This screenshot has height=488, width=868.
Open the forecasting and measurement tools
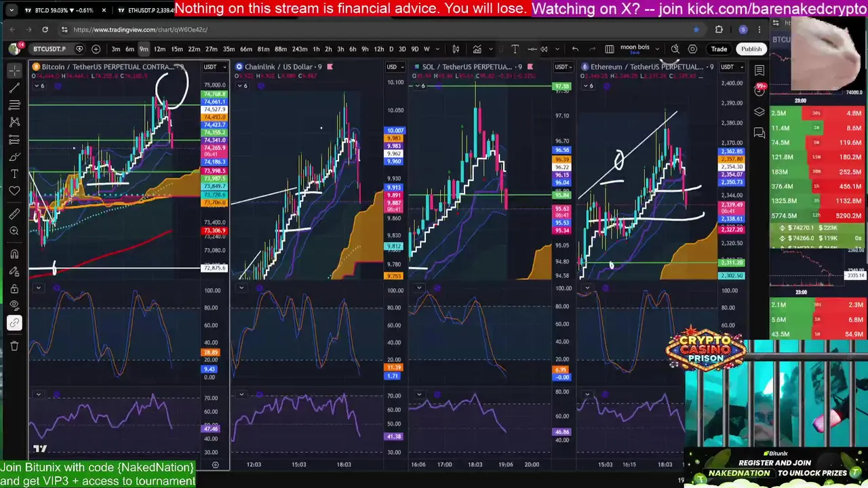pyautogui.click(x=14, y=140)
